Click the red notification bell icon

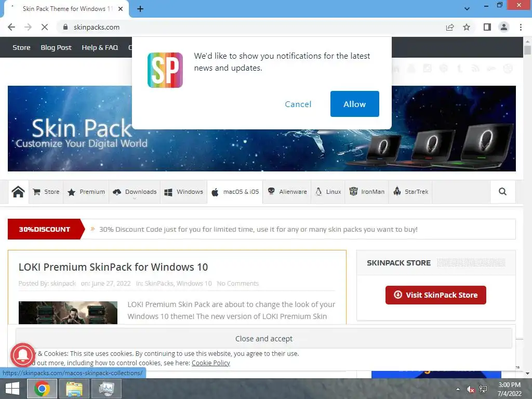tap(22, 355)
